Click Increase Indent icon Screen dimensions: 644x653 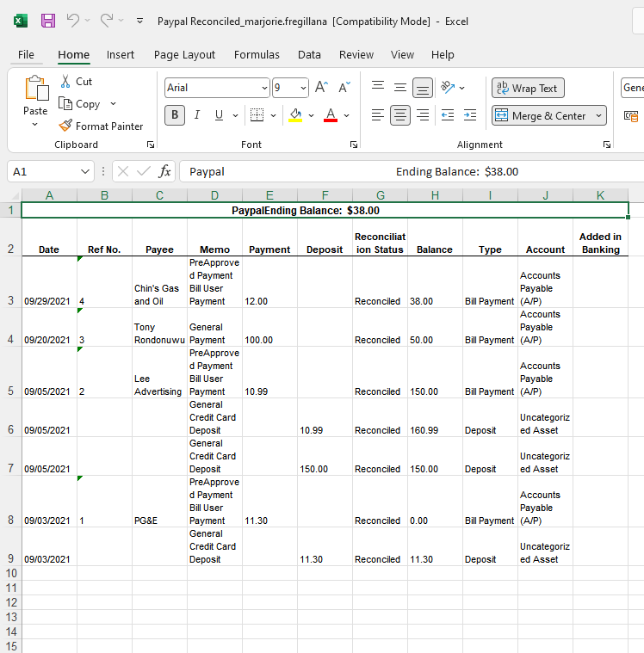click(470, 115)
